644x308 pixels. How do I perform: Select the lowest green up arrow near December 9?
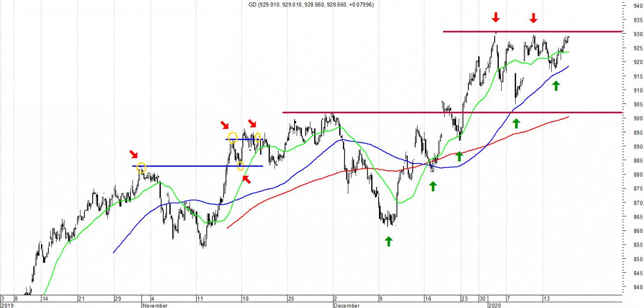pos(388,241)
